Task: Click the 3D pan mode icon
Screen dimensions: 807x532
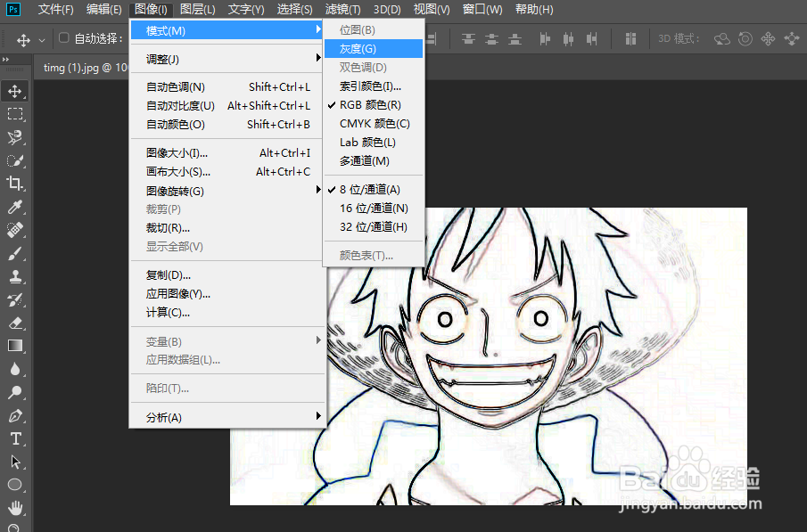Action: pyautogui.click(x=768, y=38)
